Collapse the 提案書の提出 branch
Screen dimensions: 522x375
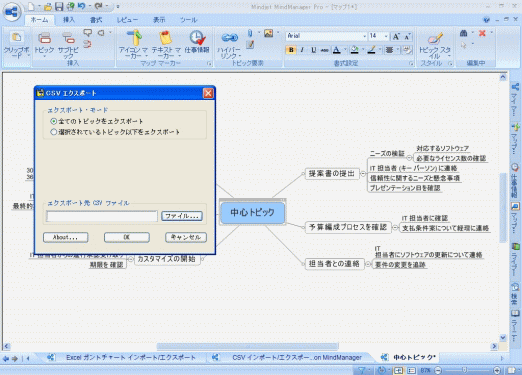(363, 174)
